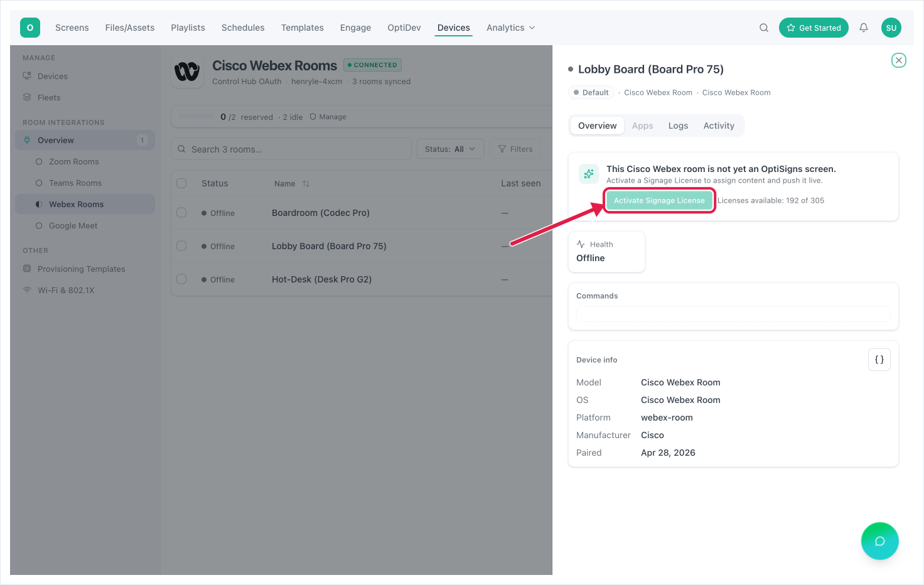Click the CONNECTED status badge
The height and width of the screenshot is (585, 924).
pos(373,65)
